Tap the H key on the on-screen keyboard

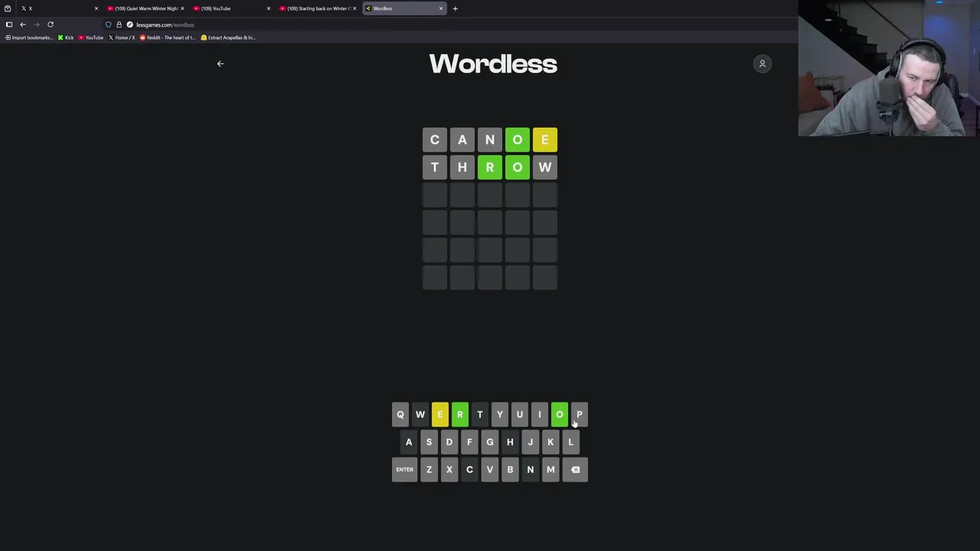510,442
